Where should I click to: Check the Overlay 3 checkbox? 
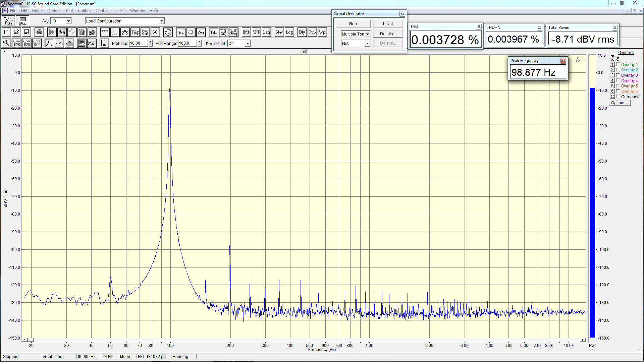[x=618, y=75]
